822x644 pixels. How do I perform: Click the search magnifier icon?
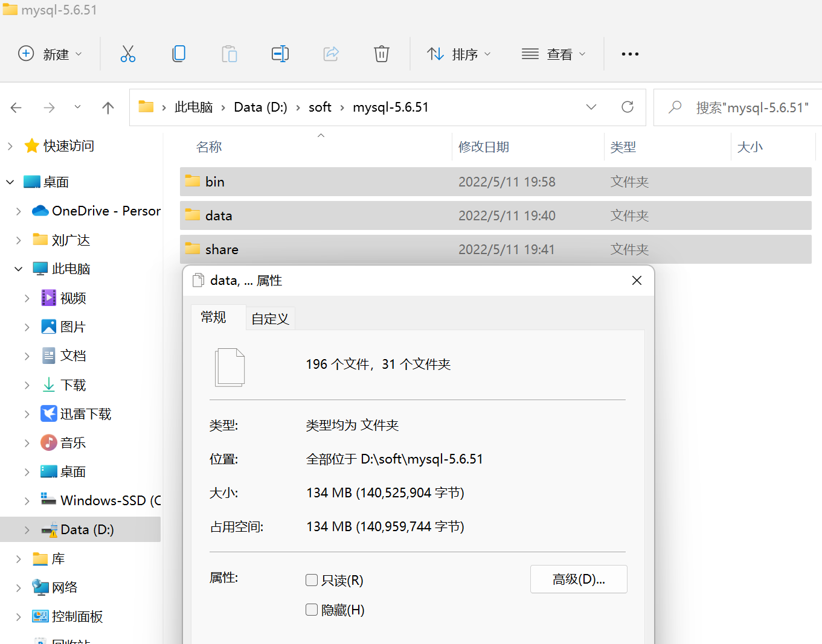pyautogui.click(x=675, y=107)
